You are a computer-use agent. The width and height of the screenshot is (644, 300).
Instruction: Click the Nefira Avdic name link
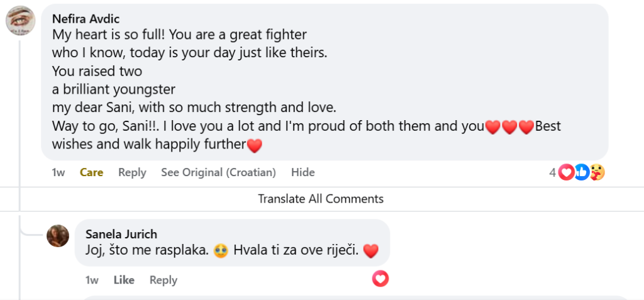[x=86, y=19]
